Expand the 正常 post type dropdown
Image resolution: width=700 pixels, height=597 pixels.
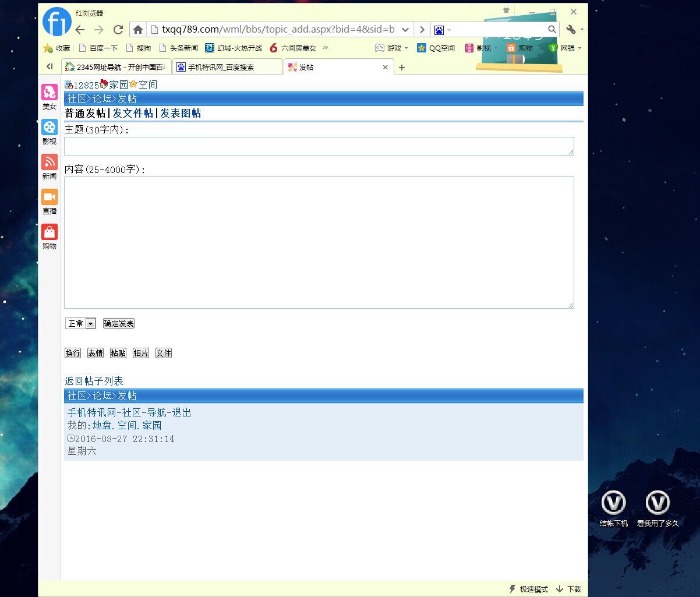90,323
